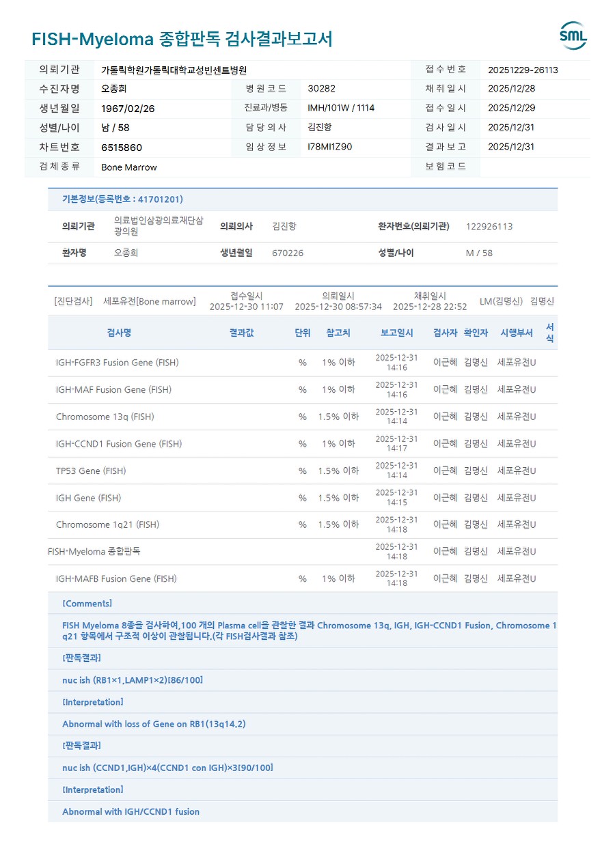
Task: Select the 검체종류 value Bone Marrow
Action: click(x=129, y=167)
